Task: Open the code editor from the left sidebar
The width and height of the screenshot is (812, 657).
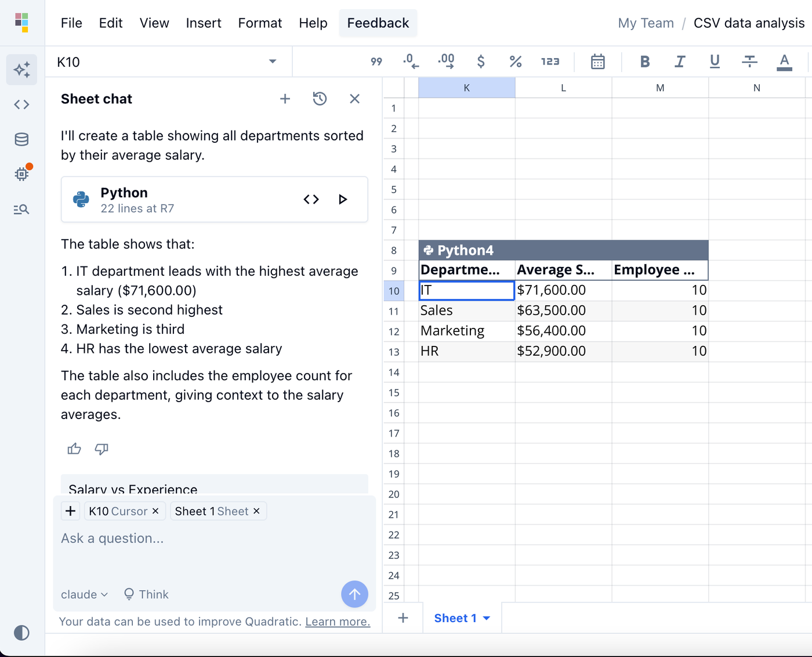Action: [x=21, y=104]
